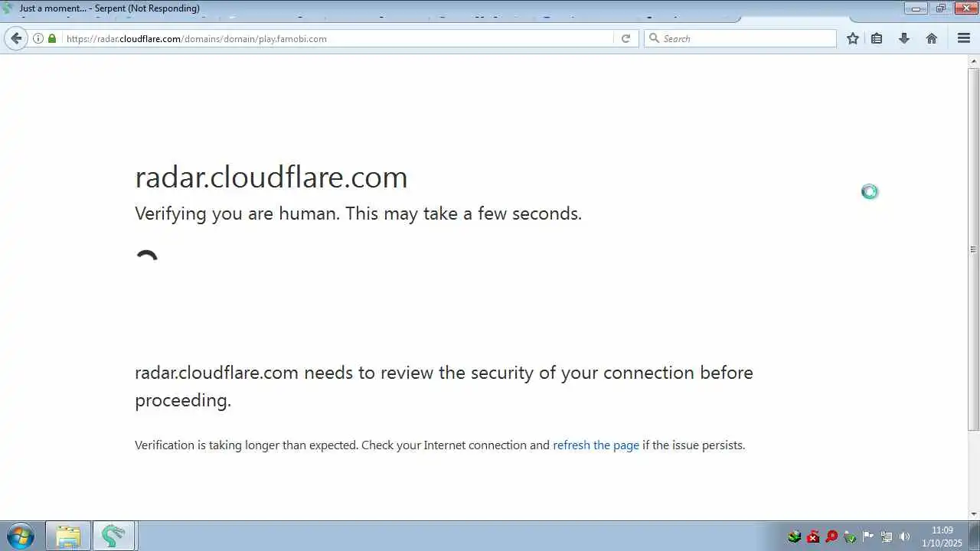Click the Verifying you are human text
The height and width of the screenshot is (551, 980).
(x=358, y=214)
